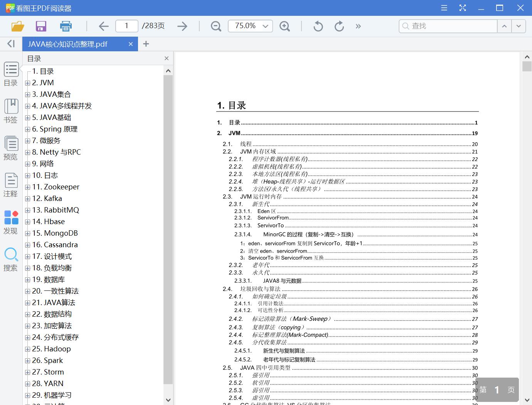Open the 发现 discover sidebar panel
The width and height of the screenshot is (532, 405).
click(x=11, y=222)
